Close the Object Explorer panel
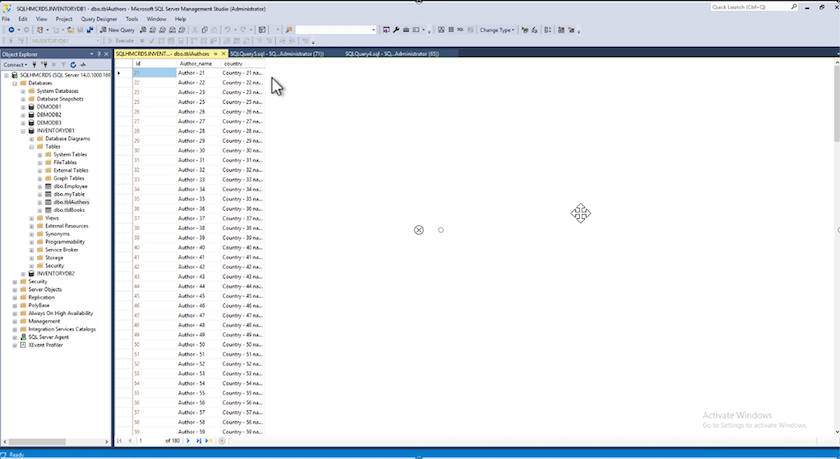840x459 pixels. click(106, 54)
